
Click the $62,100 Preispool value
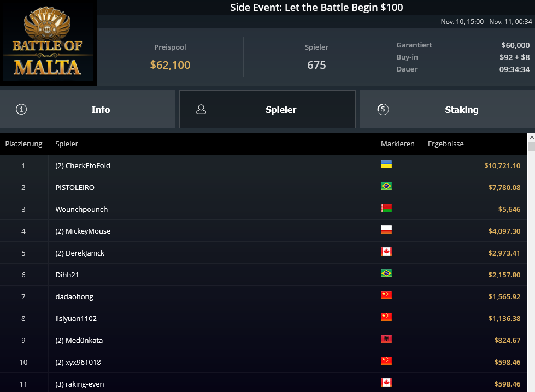pyautogui.click(x=171, y=65)
